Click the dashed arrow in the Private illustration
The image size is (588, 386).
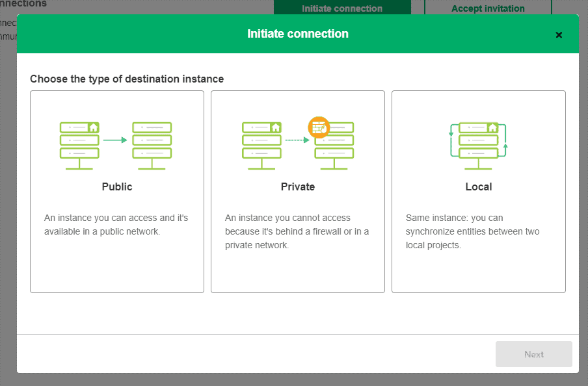[x=297, y=140]
